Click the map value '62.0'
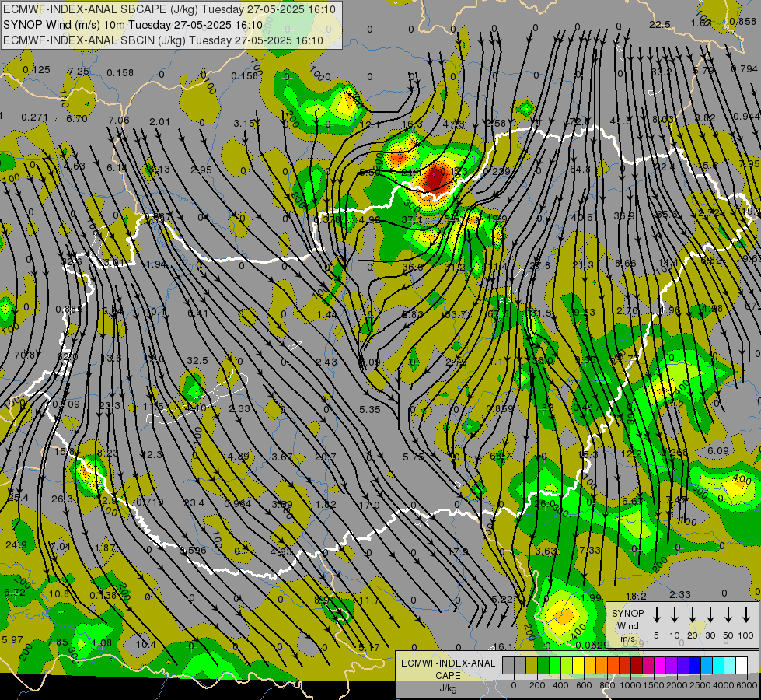 click(68, 356)
